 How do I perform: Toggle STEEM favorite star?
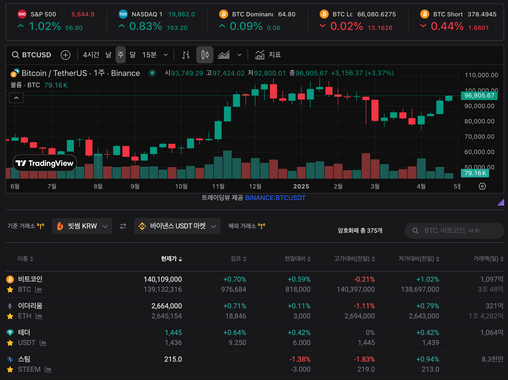point(10,370)
